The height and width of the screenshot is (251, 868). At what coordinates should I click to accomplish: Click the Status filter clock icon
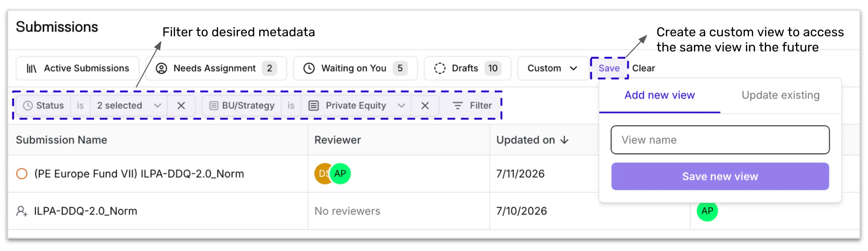tap(28, 106)
